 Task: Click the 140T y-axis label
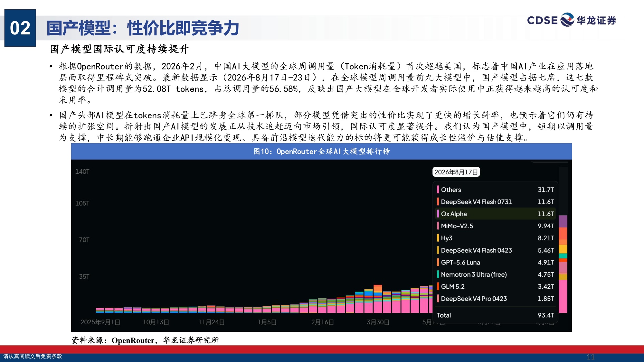[x=82, y=172]
